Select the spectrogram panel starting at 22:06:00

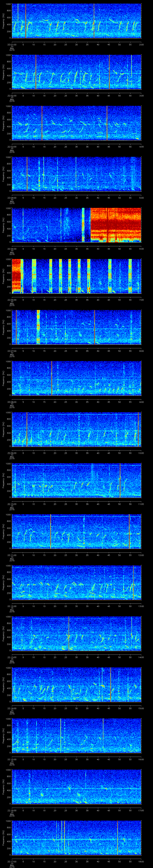[x=76, y=276]
